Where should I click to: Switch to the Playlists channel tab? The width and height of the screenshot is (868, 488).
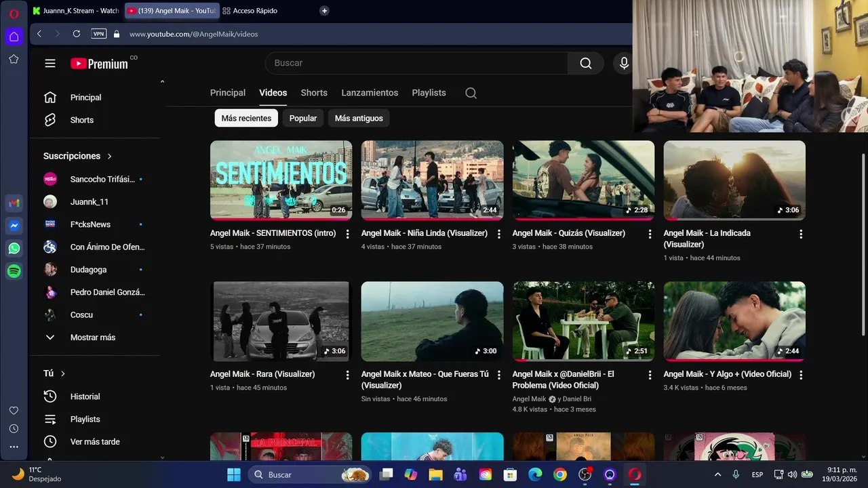point(429,93)
